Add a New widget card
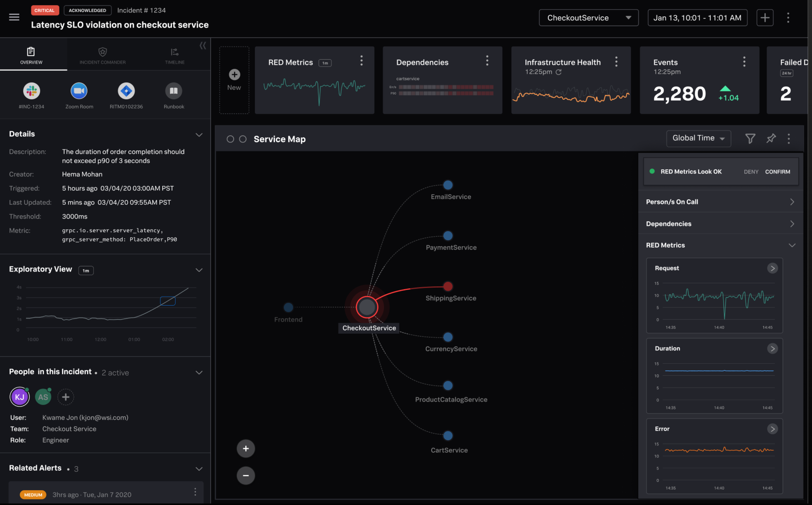Screen dimensions: 812x505 [x=234, y=80]
